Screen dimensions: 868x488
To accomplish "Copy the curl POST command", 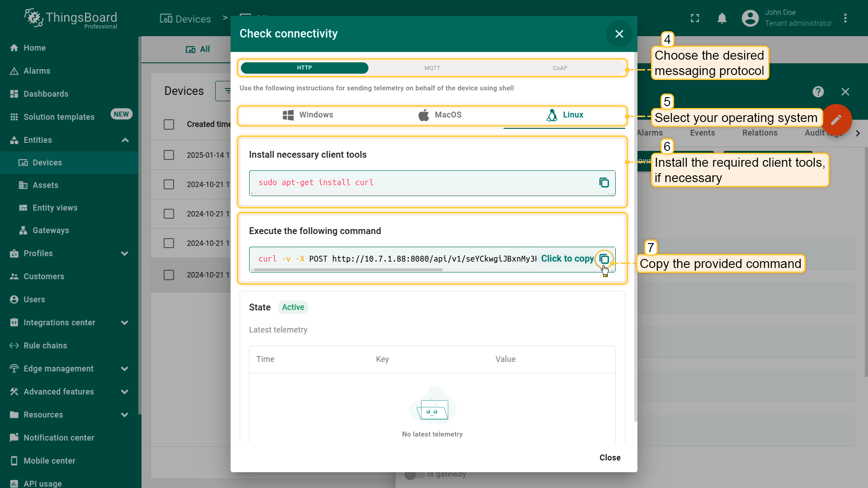I will (x=604, y=259).
